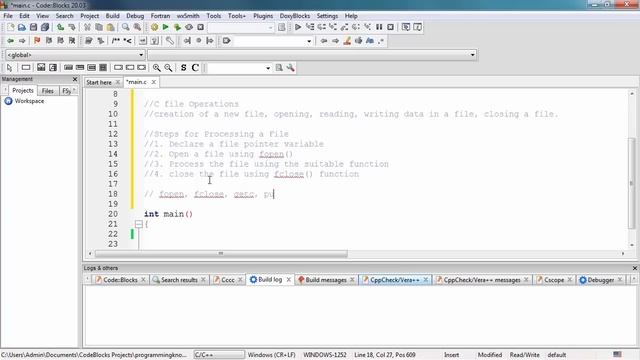Click the int main() code line
Screen dimensions: 640x360
tap(168, 214)
